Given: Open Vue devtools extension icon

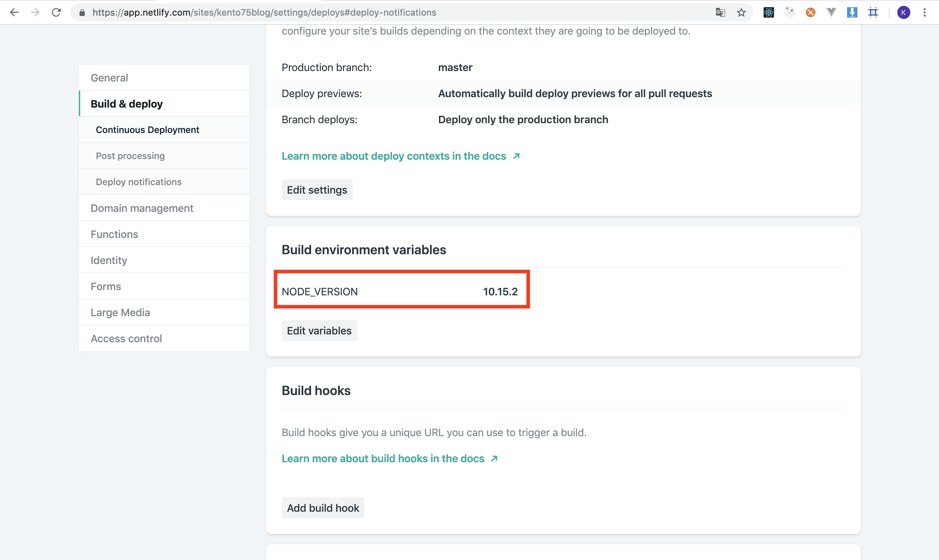Looking at the screenshot, I should click(x=831, y=12).
